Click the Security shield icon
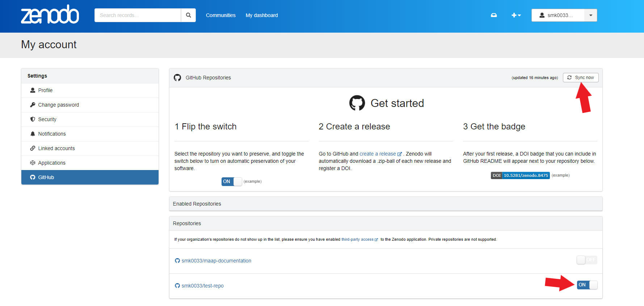This screenshot has height=306, width=644. (33, 119)
